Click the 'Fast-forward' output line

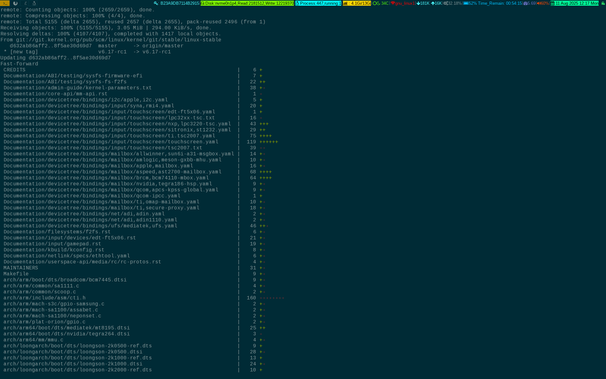point(19,64)
